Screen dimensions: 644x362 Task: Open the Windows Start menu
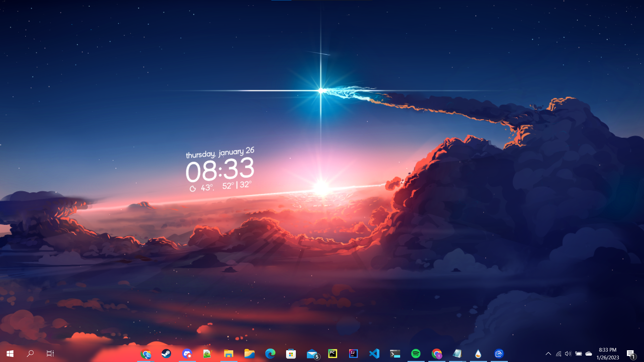tap(10, 354)
